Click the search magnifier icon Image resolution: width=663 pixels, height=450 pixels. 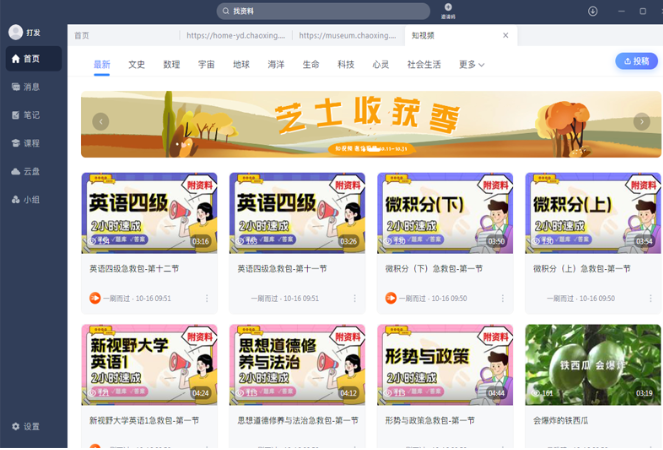[226, 11]
